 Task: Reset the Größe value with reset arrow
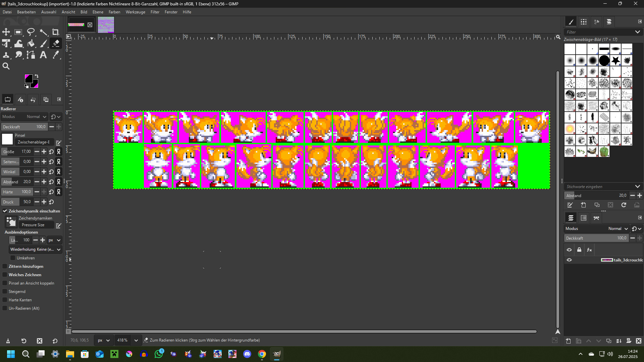tap(51, 152)
